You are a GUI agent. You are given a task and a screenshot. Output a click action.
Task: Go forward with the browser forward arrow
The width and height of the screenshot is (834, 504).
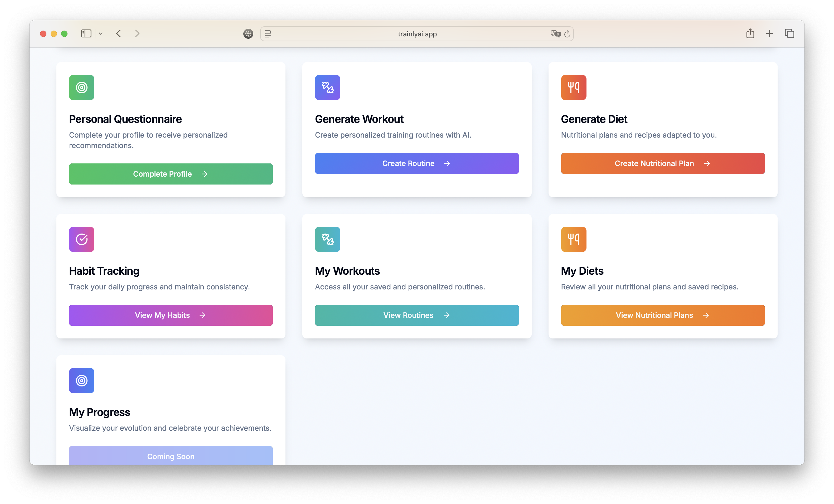coord(137,33)
